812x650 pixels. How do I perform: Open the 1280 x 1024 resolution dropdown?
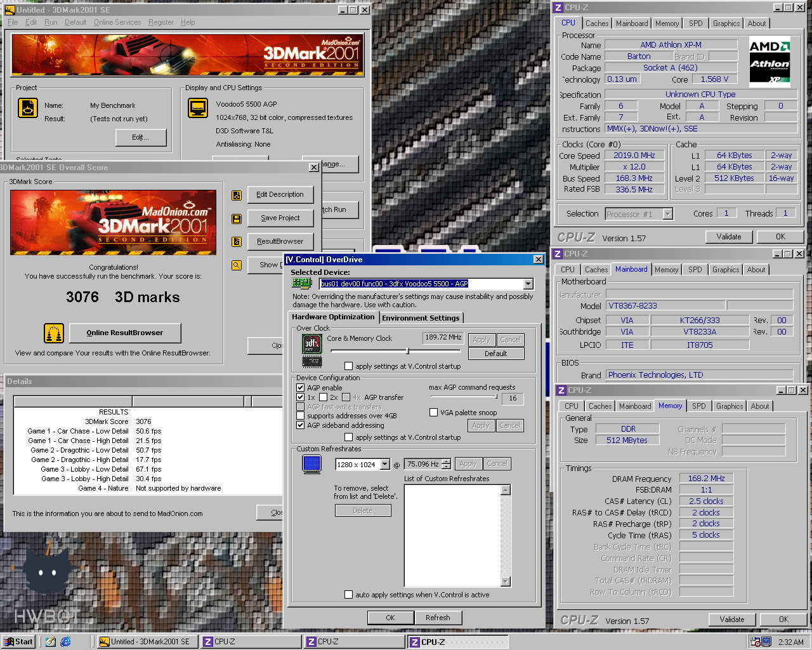pos(384,465)
